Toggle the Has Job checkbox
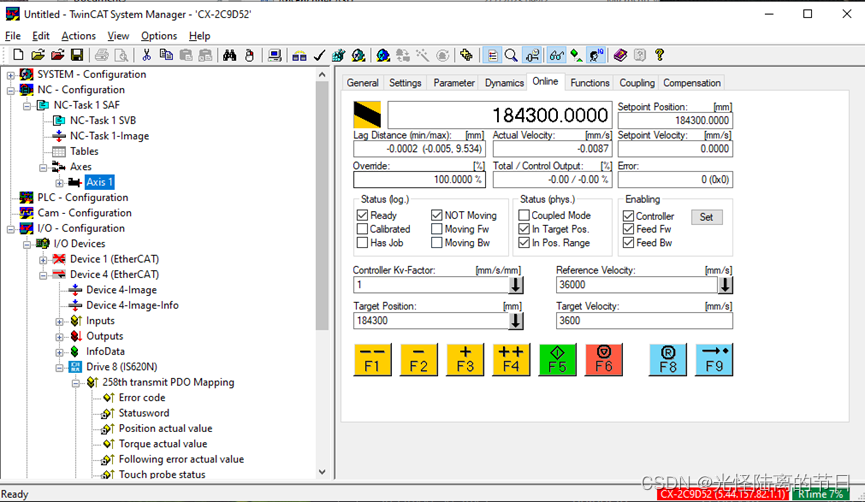865x502 pixels. (x=362, y=243)
